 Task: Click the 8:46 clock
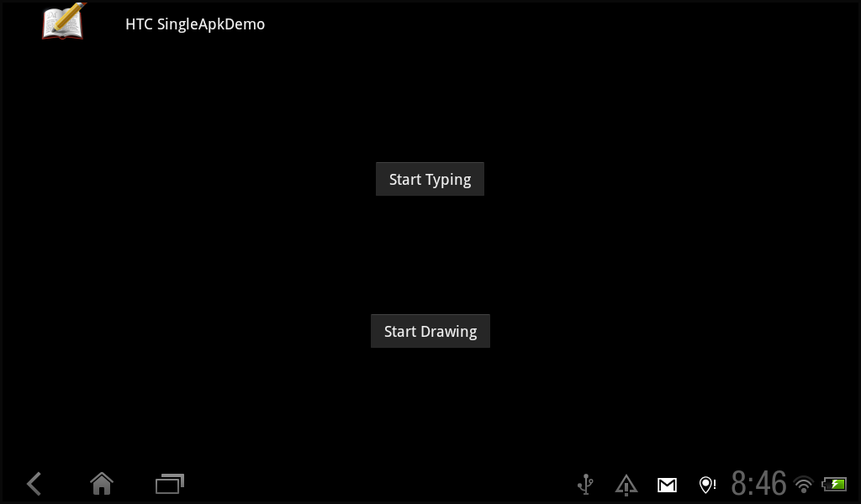tap(758, 483)
